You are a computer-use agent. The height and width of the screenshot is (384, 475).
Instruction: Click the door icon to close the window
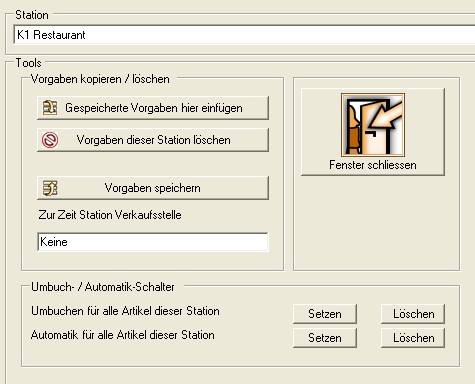[x=373, y=125]
